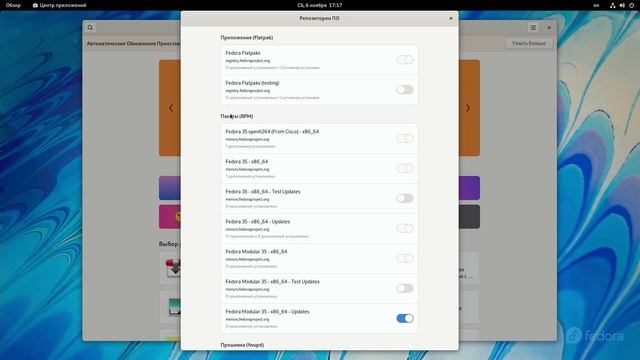Toggle Fedora 35 - x86_64 - Updates switch

[x=404, y=228]
